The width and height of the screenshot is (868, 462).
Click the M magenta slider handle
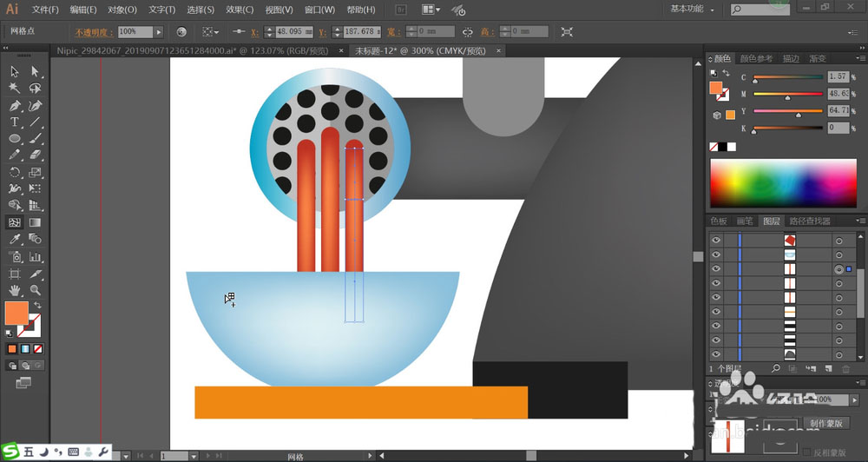coord(788,97)
